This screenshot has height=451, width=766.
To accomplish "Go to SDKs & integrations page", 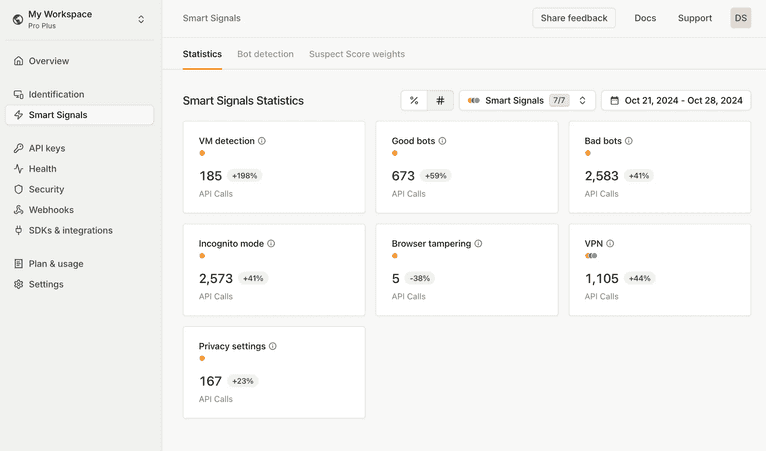I will 70,230.
